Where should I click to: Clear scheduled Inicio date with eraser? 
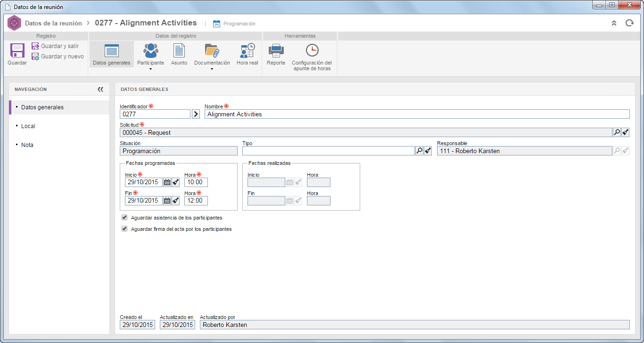175,182
